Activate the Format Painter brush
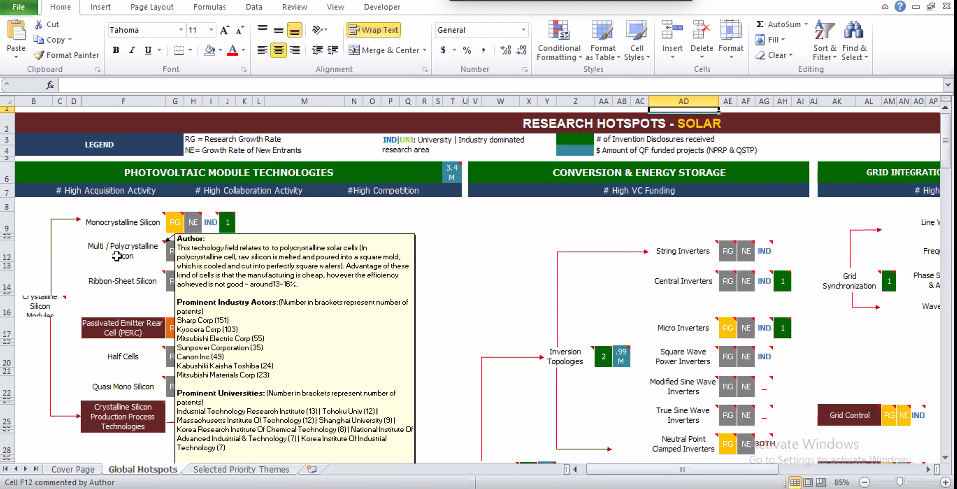The width and height of the screenshot is (957, 489). coord(38,55)
